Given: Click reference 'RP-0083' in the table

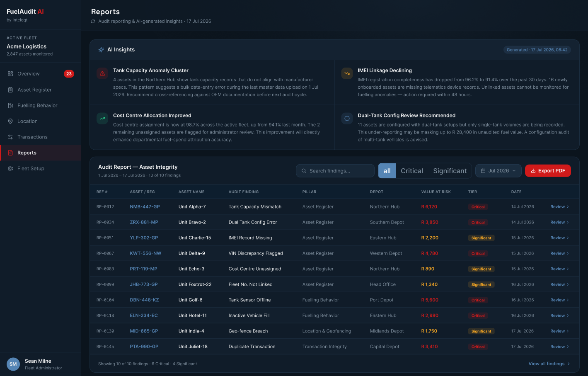Looking at the screenshot, I should point(105,269).
